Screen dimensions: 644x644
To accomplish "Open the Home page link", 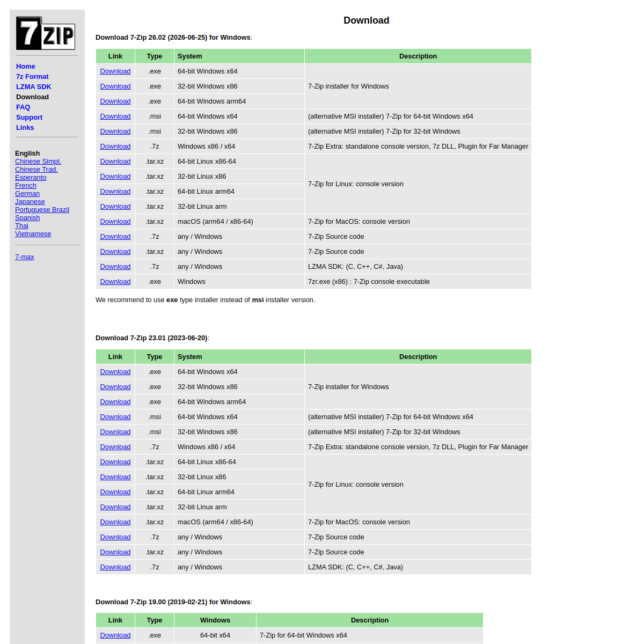I will (x=26, y=67).
